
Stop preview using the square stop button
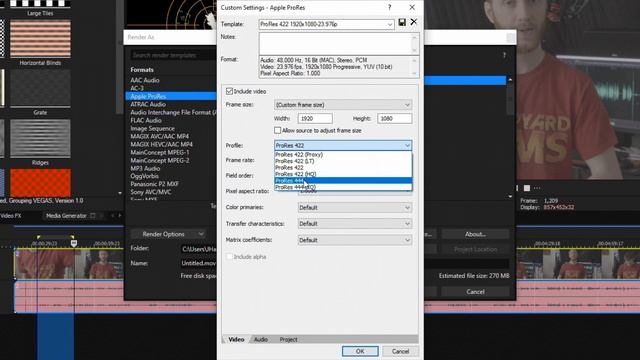pos(527,188)
